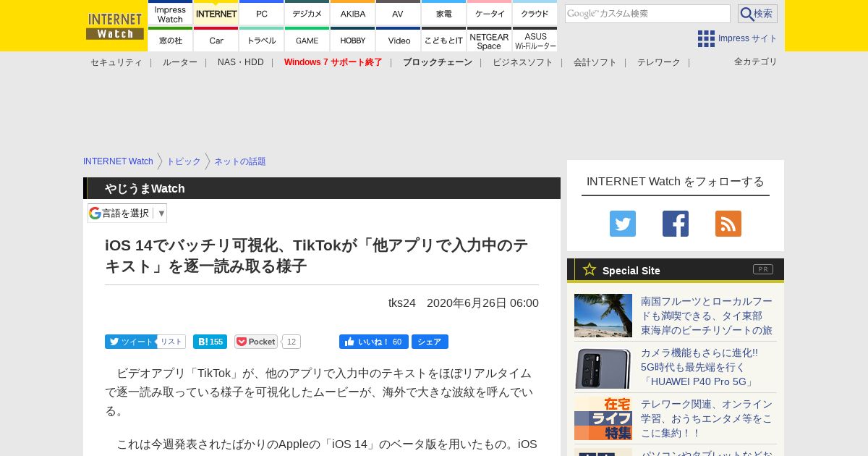Open Windows 7 サポート終了 link

pos(333,62)
